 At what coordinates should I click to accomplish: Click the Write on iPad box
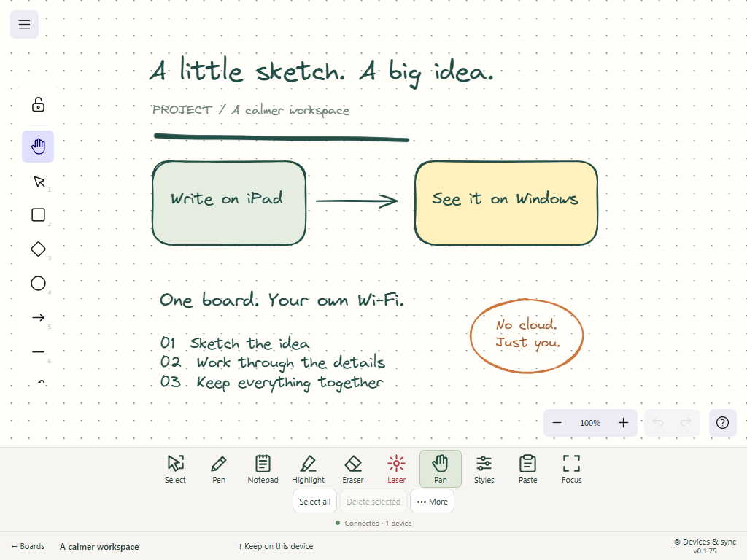coord(228,203)
